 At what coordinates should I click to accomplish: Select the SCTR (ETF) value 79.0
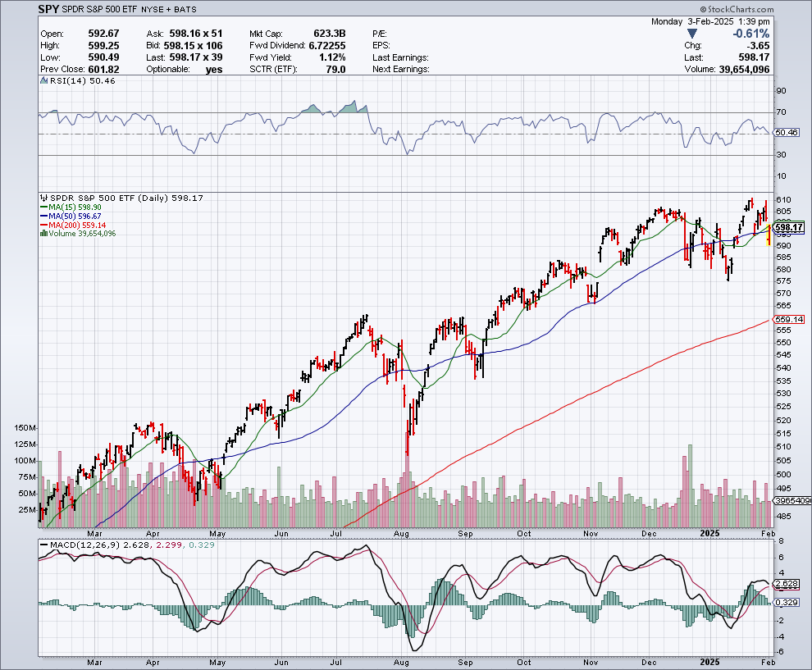pos(335,69)
